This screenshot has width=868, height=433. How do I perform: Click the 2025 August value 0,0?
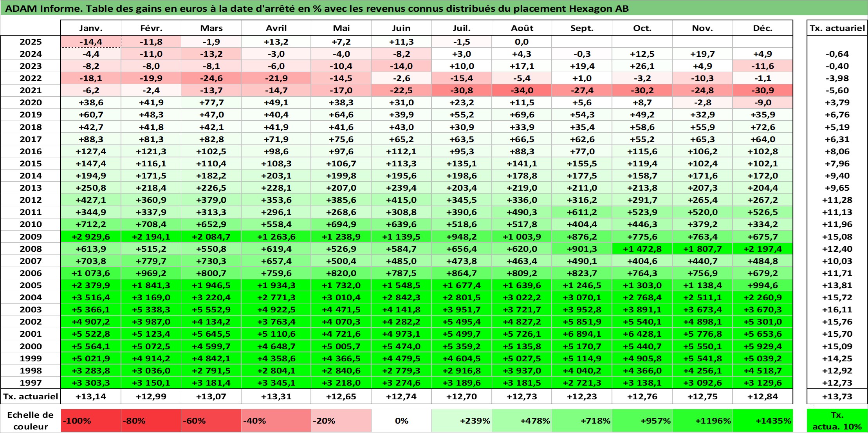522,42
